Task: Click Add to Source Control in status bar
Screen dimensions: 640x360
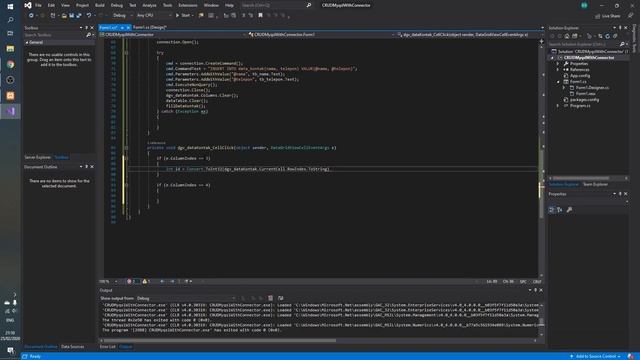Action: point(596,356)
